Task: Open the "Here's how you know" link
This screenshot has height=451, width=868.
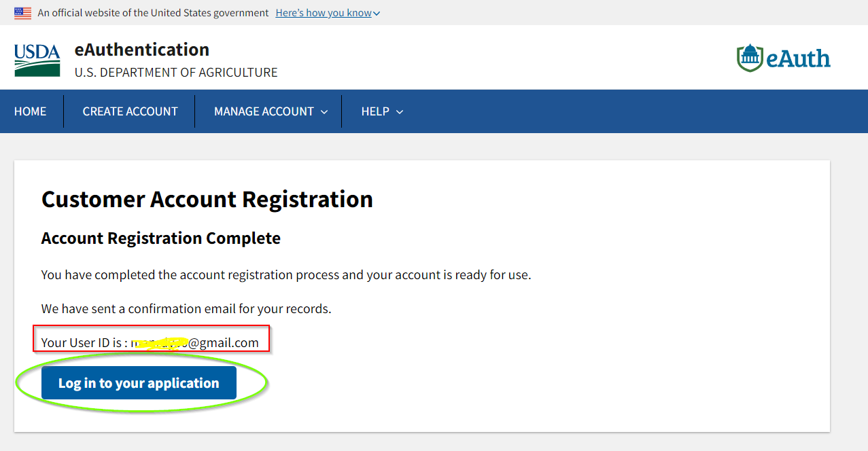Action: [324, 13]
